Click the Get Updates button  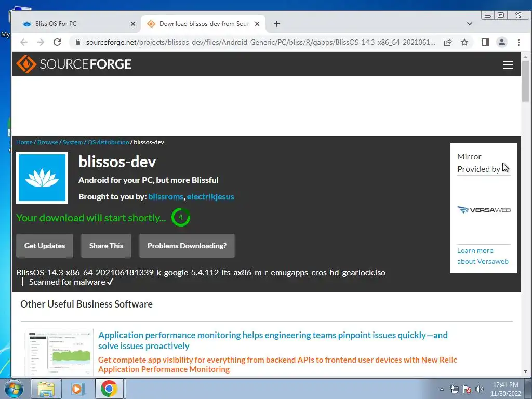(x=45, y=246)
